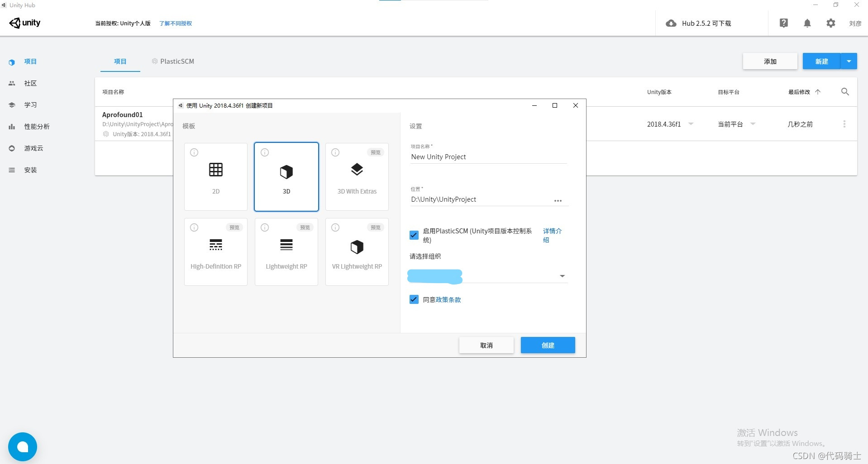This screenshot has width=868, height=464.
Task: Open the 社区 community sidebar item
Action: tap(30, 83)
